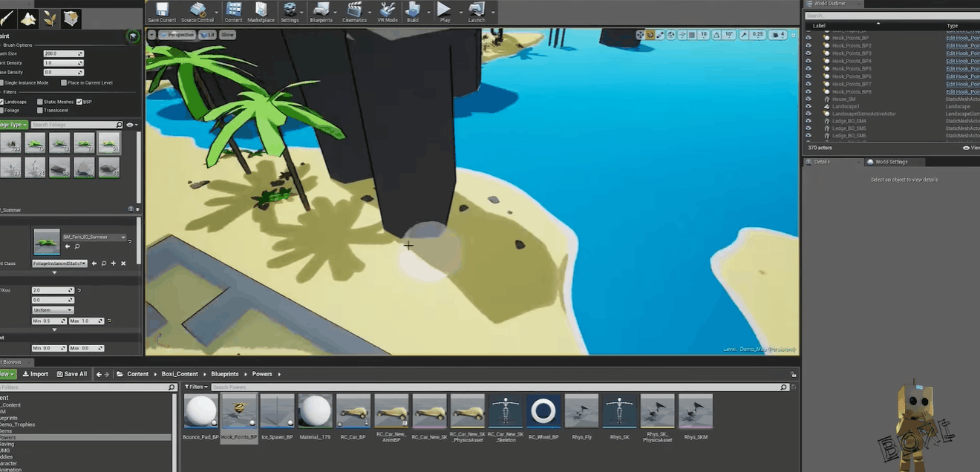
Task: Click the camera speed viewport icon
Action: [778, 35]
